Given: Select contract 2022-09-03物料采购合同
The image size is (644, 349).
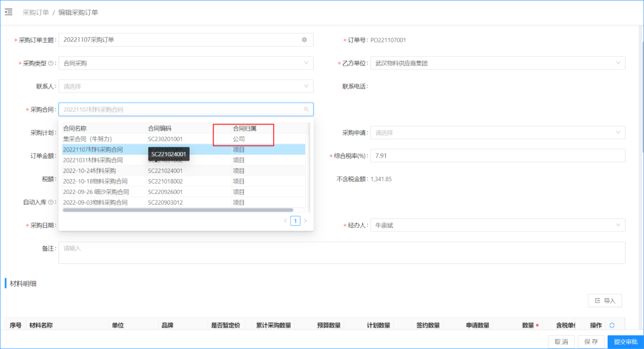Looking at the screenshot, I should 184,202.
